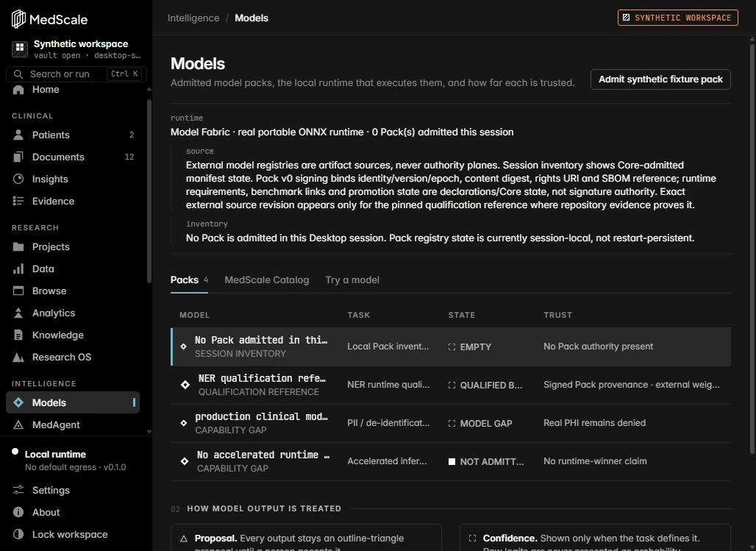Click the Browse window icon
The image size is (756, 551).
pyautogui.click(x=18, y=291)
